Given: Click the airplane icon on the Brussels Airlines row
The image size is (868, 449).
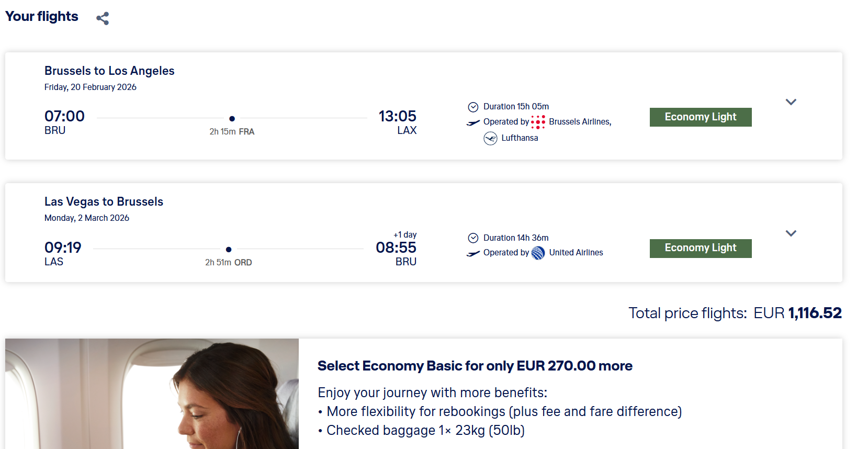Looking at the screenshot, I should click(473, 122).
